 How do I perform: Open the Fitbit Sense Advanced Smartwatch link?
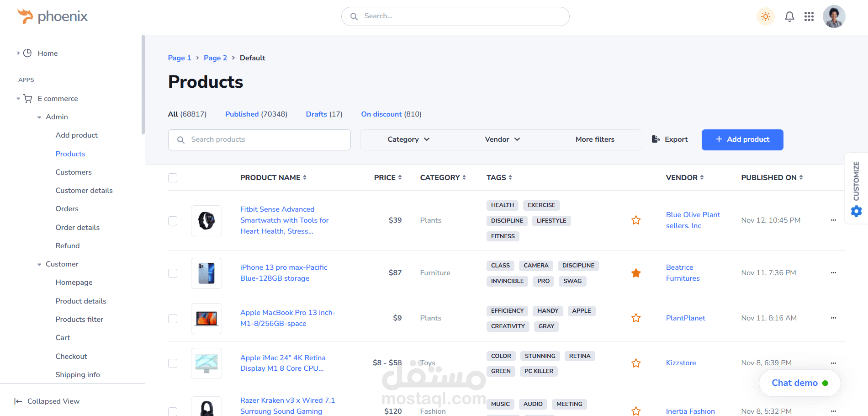pos(285,220)
